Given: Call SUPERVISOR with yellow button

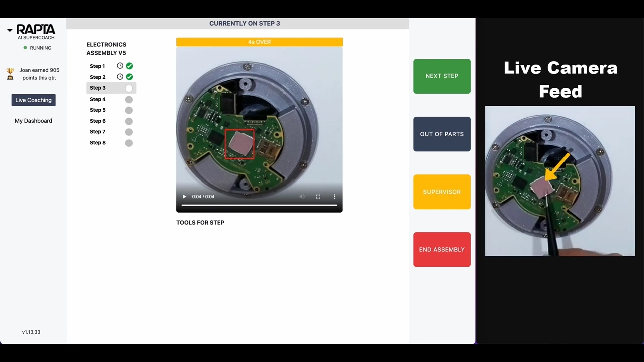Looking at the screenshot, I should (x=442, y=192).
